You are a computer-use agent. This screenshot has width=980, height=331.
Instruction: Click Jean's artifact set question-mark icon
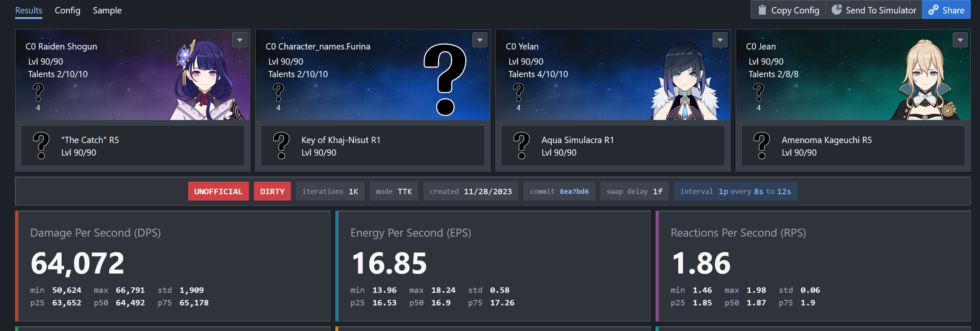[x=759, y=92]
